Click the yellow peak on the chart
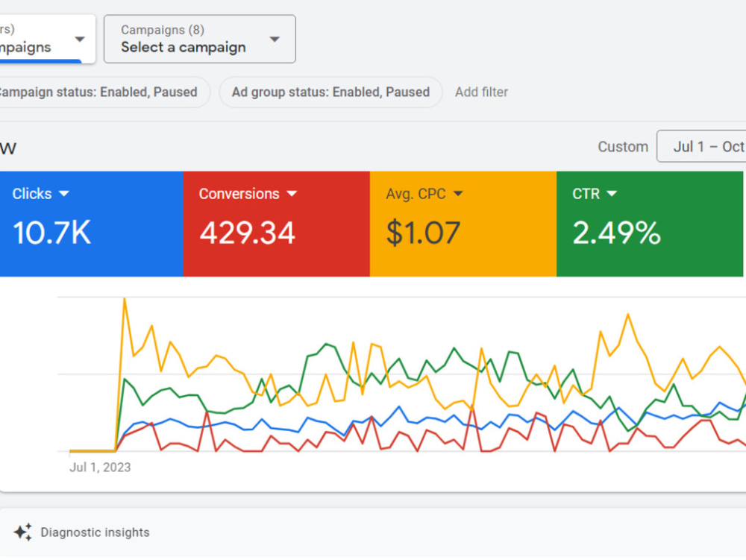 pyautogui.click(x=125, y=299)
